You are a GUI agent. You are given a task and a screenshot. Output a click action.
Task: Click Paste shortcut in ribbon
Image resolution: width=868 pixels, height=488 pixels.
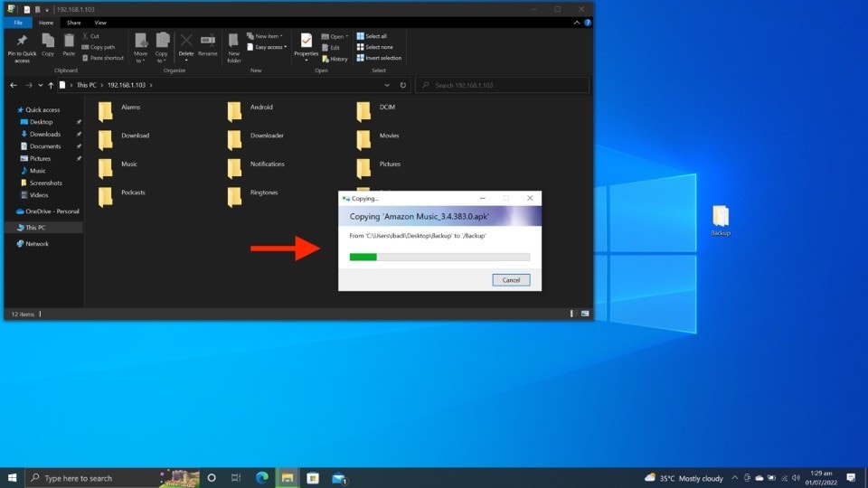click(x=103, y=58)
